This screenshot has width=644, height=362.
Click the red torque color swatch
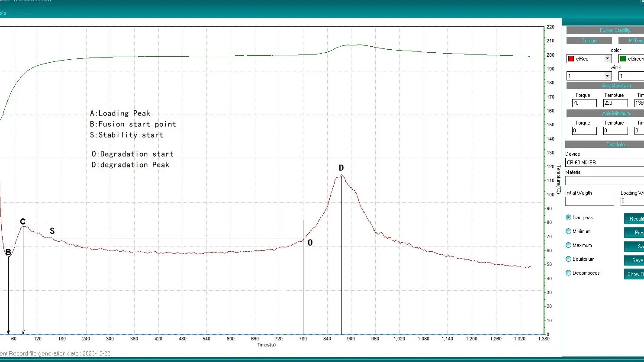(571, 59)
